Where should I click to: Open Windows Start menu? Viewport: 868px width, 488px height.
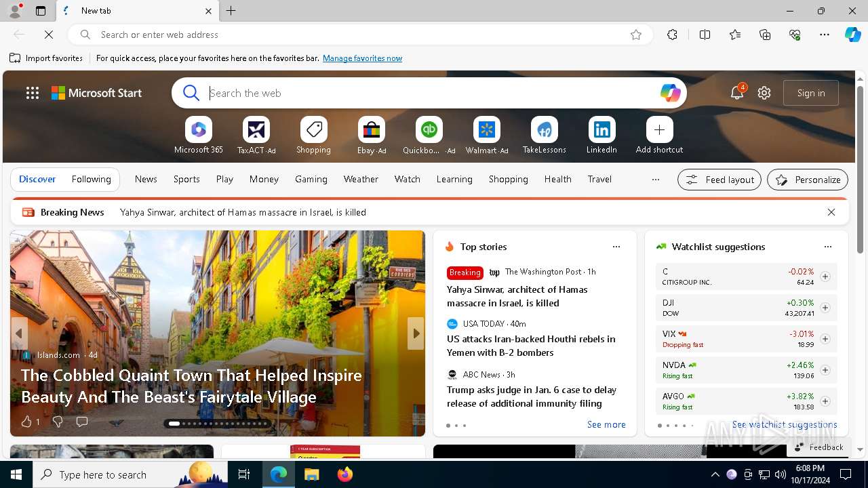click(16, 474)
